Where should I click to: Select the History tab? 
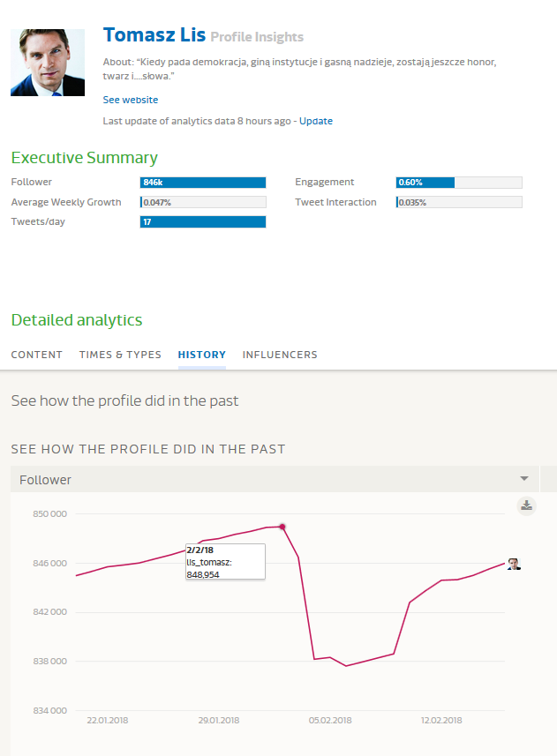point(202,355)
